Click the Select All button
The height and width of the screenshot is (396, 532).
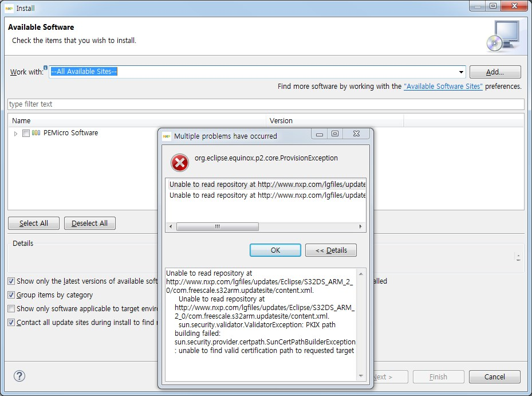(34, 223)
